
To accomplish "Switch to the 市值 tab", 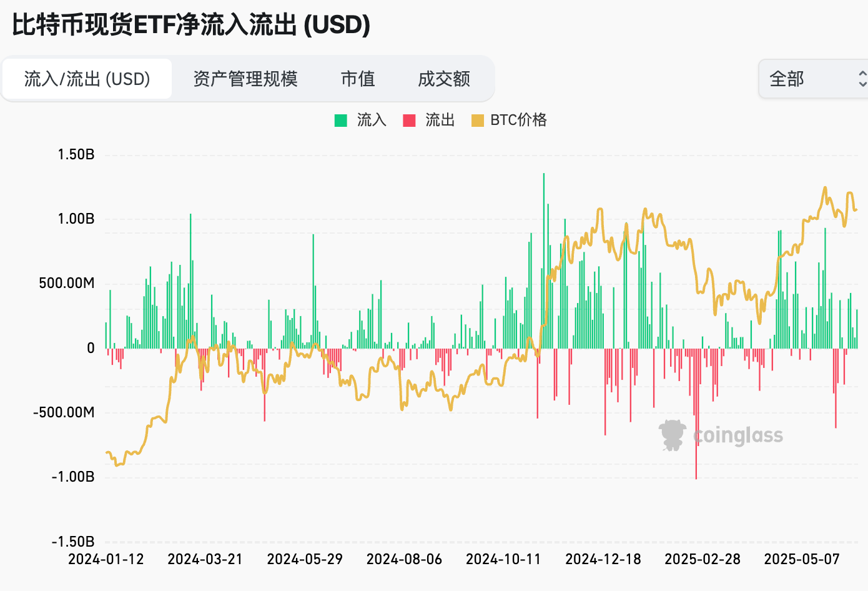I will [x=357, y=79].
